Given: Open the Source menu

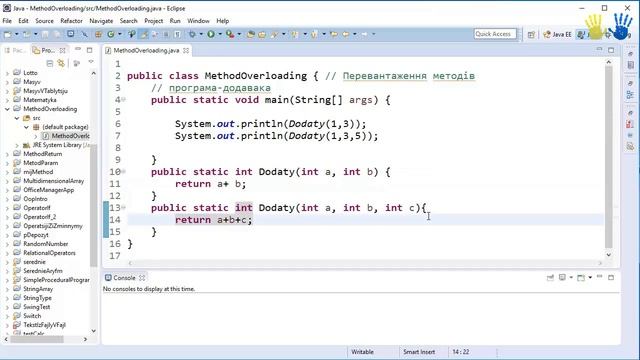Looking at the screenshot, I should coord(44,21).
